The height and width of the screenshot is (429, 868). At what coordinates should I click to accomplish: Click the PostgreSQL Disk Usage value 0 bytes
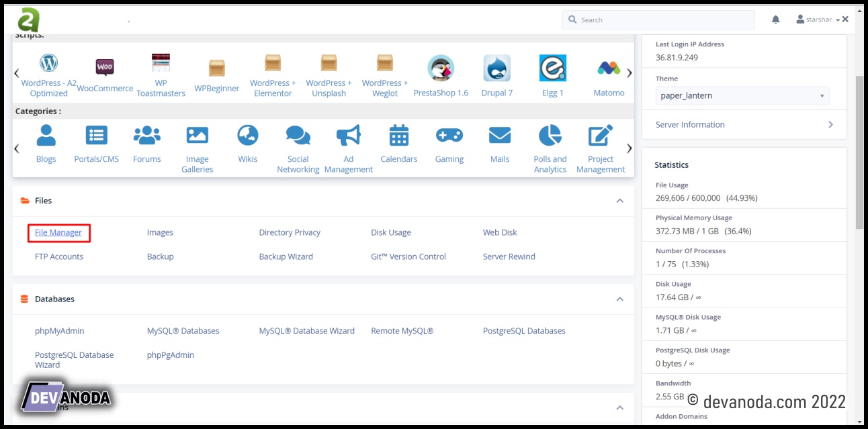pyautogui.click(x=675, y=363)
